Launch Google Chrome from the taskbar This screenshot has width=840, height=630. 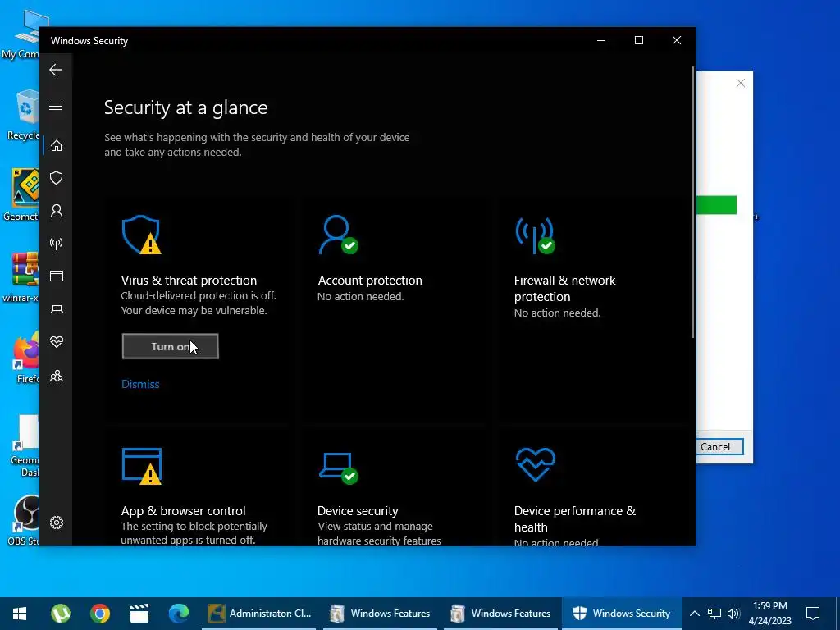pyautogui.click(x=99, y=614)
